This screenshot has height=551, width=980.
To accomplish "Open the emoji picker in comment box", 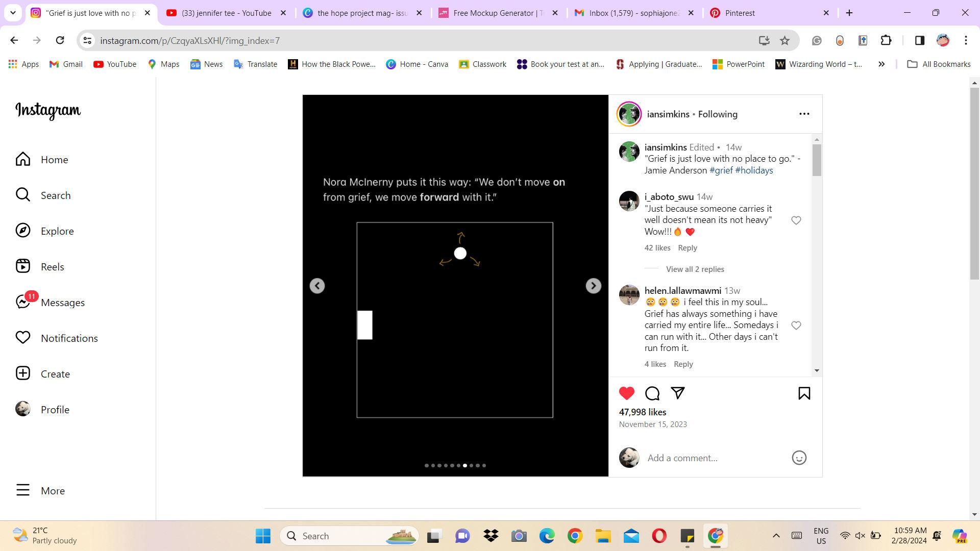I will coord(799,458).
